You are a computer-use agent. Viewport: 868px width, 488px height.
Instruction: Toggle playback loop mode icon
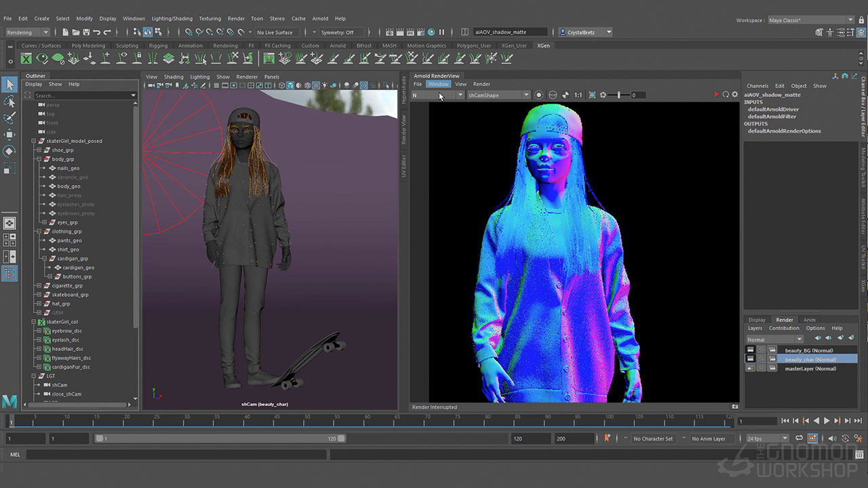tap(799, 439)
